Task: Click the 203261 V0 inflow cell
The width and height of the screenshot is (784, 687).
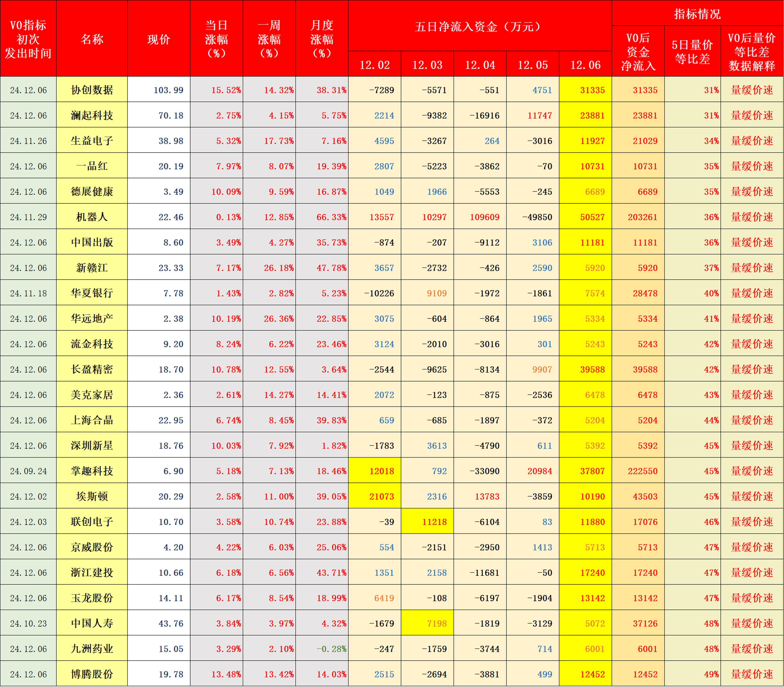Action: (638, 217)
